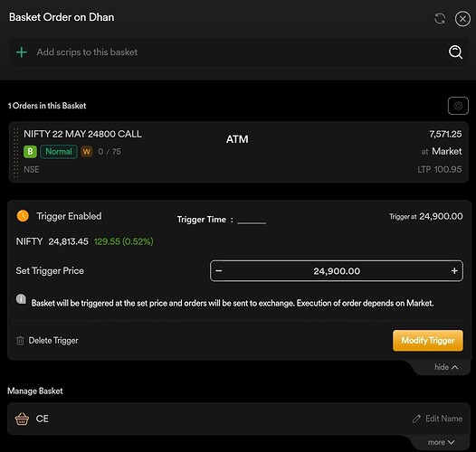The height and width of the screenshot is (452, 476).
Task: Click the info icon beside trigger note
Action: [21, 299]
